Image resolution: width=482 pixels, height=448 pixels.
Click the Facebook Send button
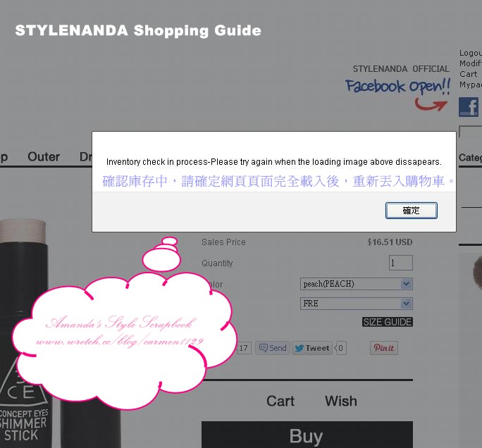point(273,348)
